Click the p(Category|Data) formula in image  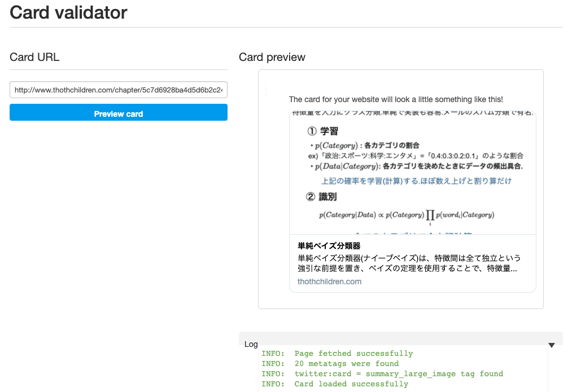click(406, 215)
